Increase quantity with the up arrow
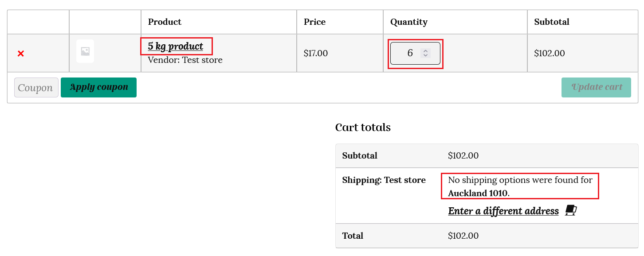 point(426,51)
